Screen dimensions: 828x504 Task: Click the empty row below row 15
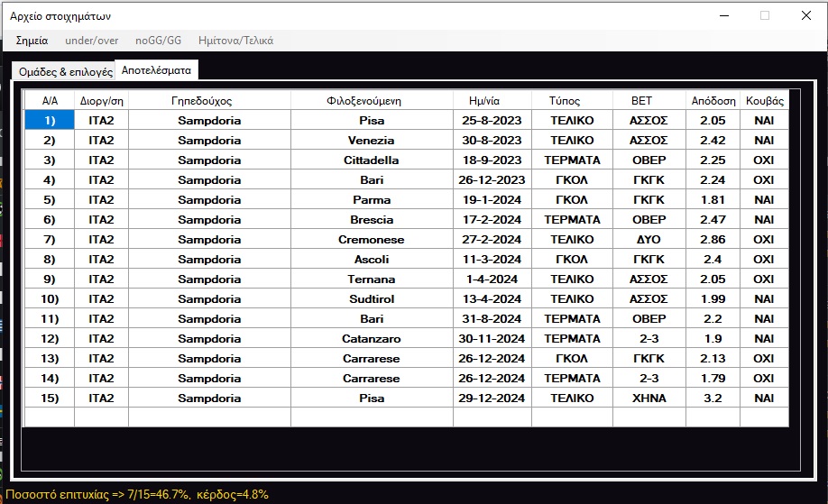pyautogui.click(x=371, y=417)
